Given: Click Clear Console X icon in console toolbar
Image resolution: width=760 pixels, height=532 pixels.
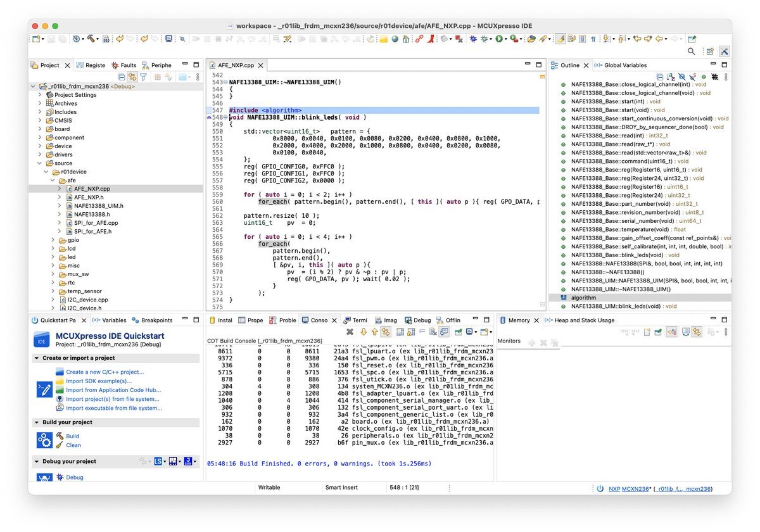Looking at the screenshot, I should [350, 332].
